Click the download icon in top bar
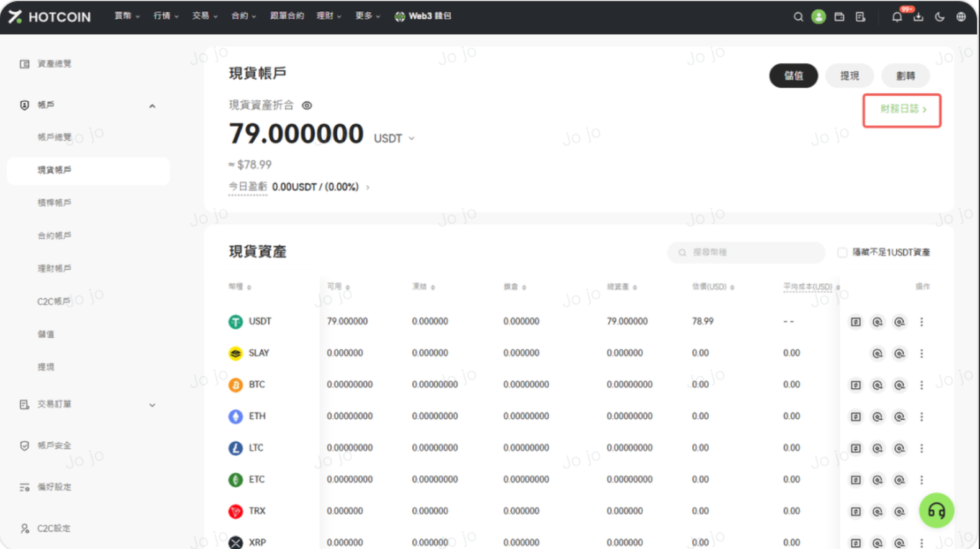The image size is (980, 549). (x=918, y=17)
